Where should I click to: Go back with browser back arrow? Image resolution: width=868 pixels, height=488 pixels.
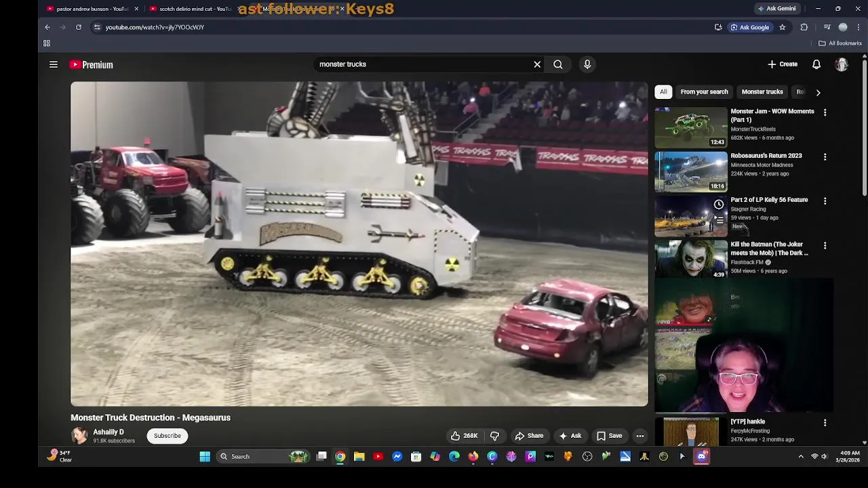[x=47, y=27]
